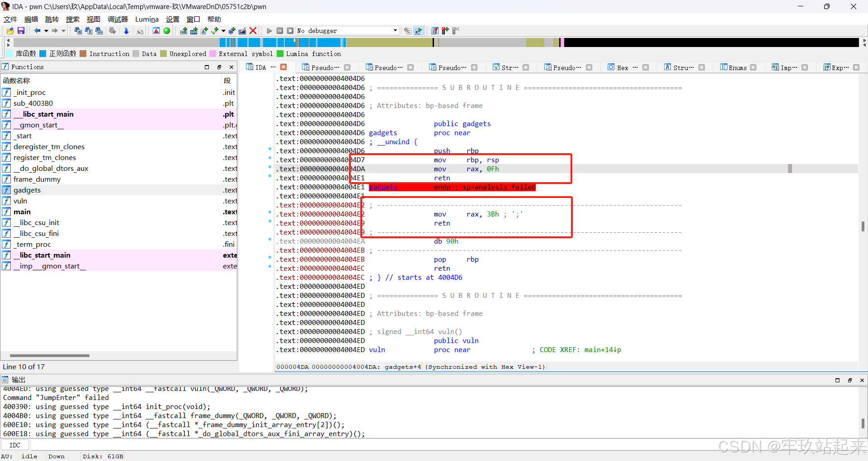
Task: Open the Lumina menu
Action: [147, 19]
